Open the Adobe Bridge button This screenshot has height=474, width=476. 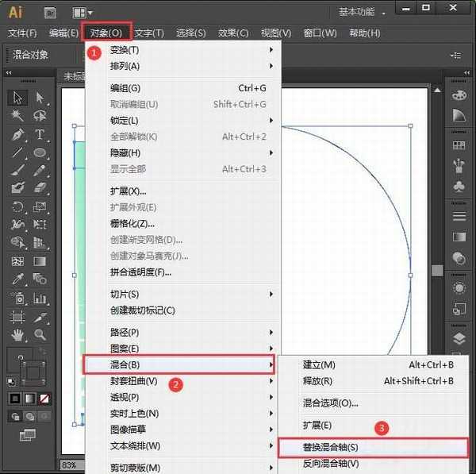pos(49,12)
